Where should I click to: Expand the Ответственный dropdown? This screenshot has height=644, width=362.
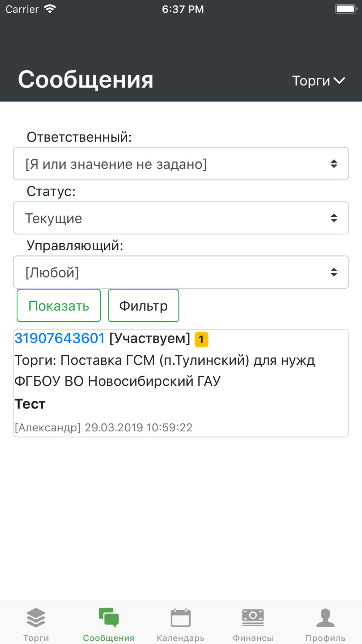click(181, 164)
